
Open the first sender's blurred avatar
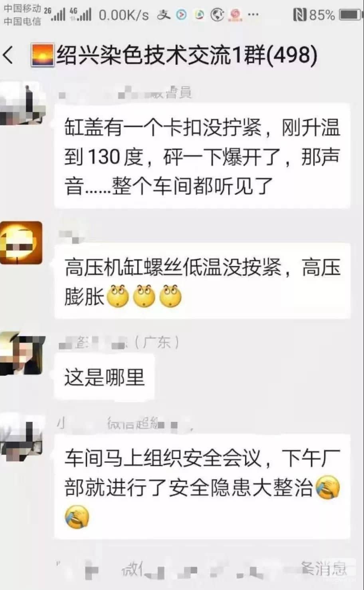[22, 103]
